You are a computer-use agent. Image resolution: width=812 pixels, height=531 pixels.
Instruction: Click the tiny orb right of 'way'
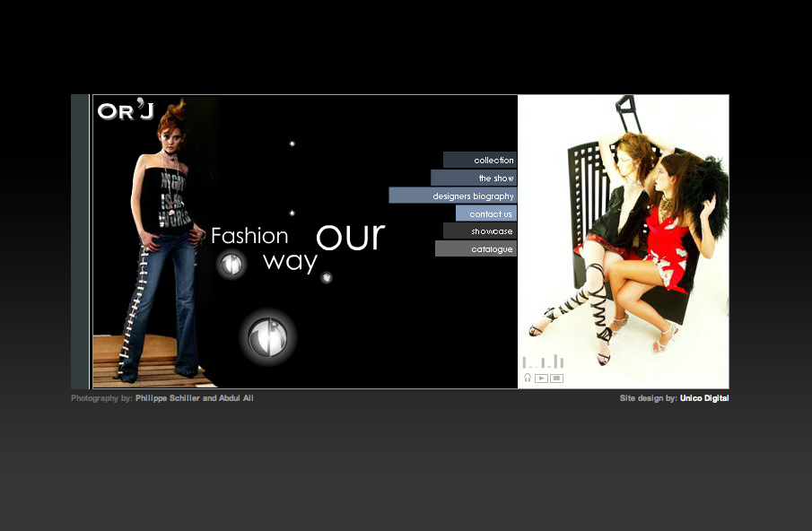(327, 277)
